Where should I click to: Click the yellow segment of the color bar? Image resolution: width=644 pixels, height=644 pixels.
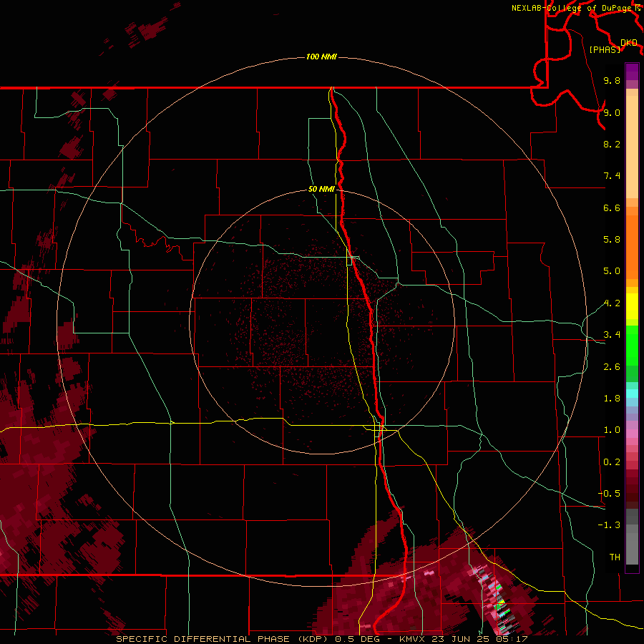pos(632,306)
